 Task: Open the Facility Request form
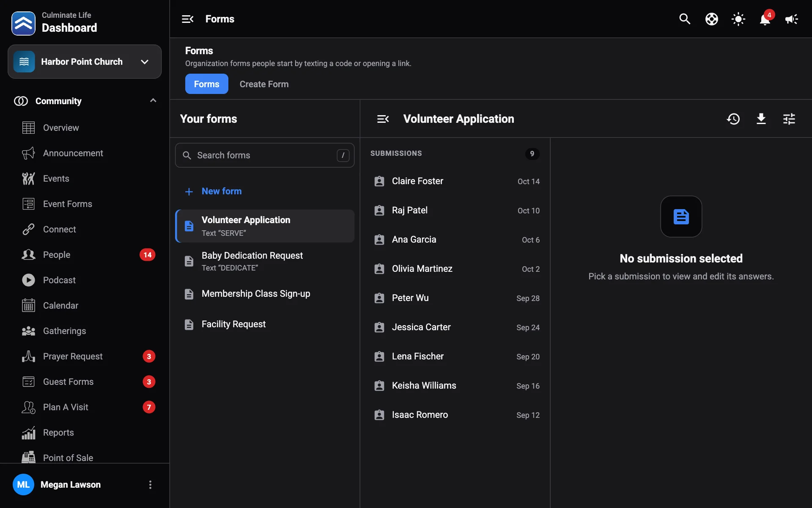[x=265, y=324]
